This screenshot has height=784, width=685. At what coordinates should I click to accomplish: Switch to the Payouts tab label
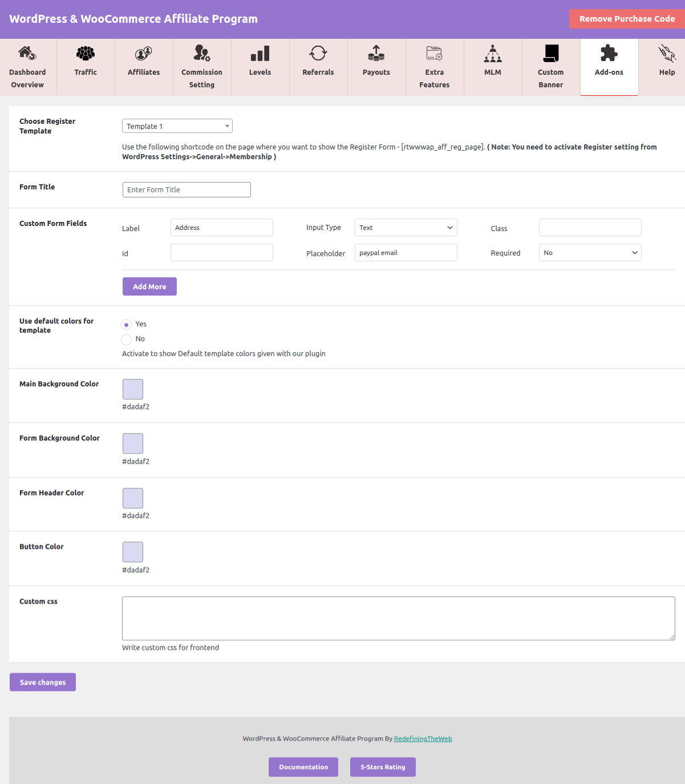[x=376, y=72]
